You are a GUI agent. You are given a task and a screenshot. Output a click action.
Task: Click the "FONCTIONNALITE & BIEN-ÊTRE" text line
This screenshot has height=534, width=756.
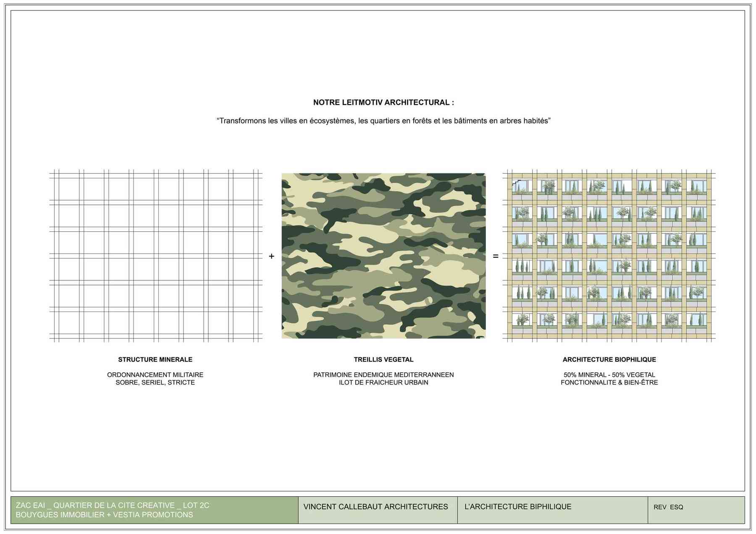pos(609,382)
